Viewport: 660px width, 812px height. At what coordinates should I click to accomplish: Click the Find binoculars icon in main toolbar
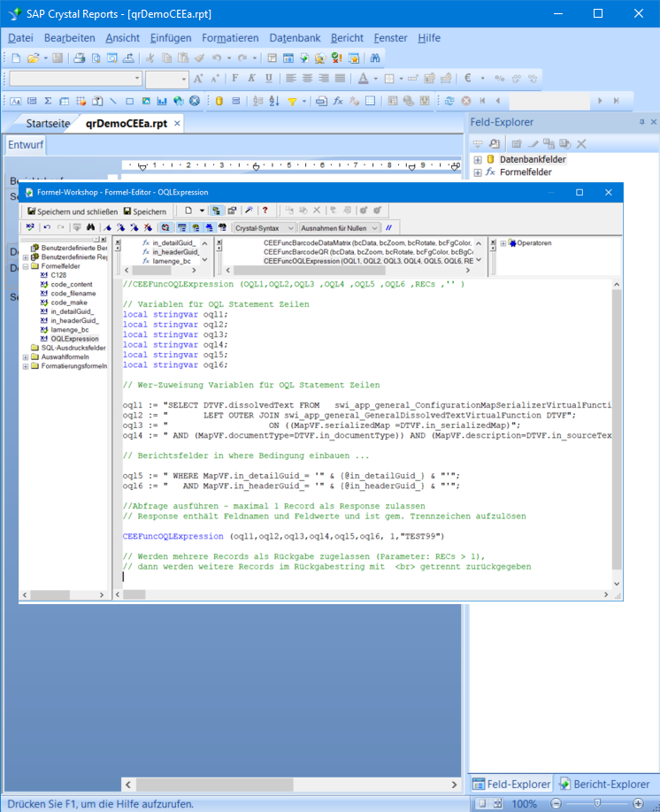[x=375, y=58]
